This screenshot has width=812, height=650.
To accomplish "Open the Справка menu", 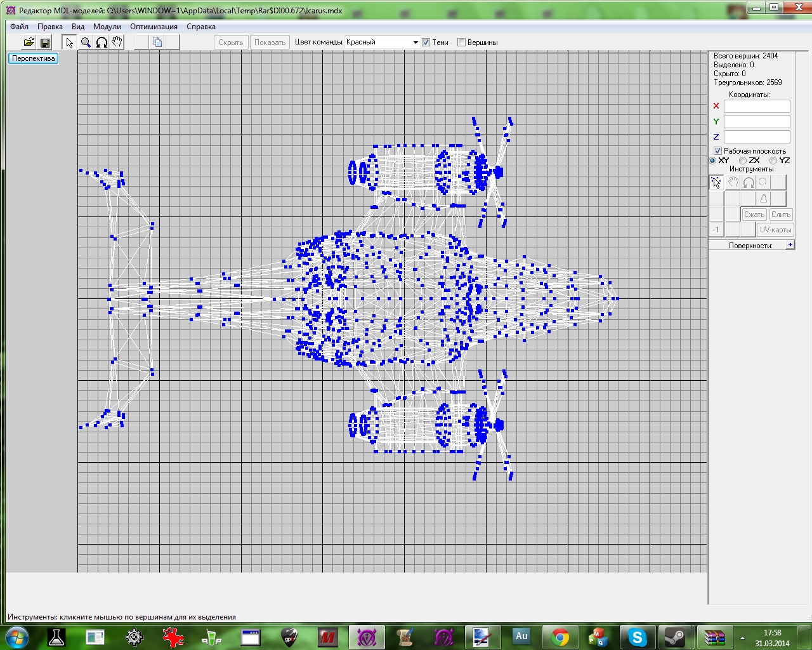I will (x=201, y=27).
